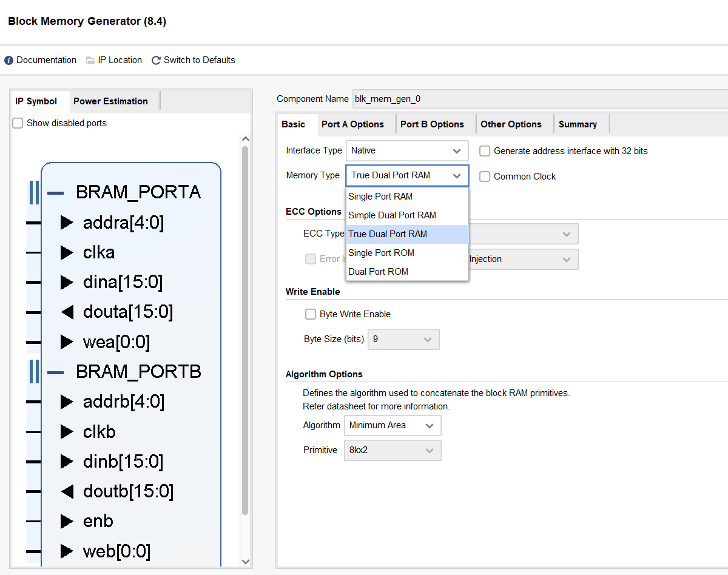The width and height of the screenshot is (728, 575).
Task: Switch to the Port A Options tab
Action: (x=352, y=124)
